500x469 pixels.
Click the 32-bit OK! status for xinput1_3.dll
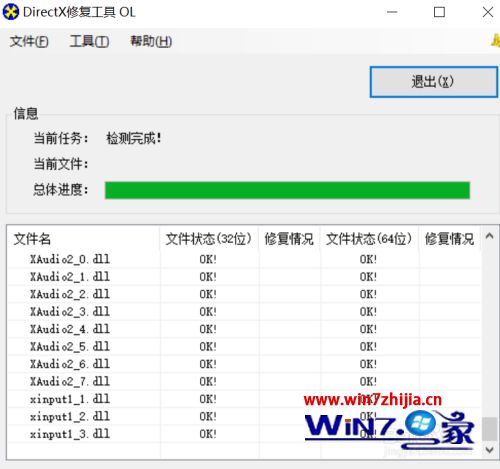[208, 434]
